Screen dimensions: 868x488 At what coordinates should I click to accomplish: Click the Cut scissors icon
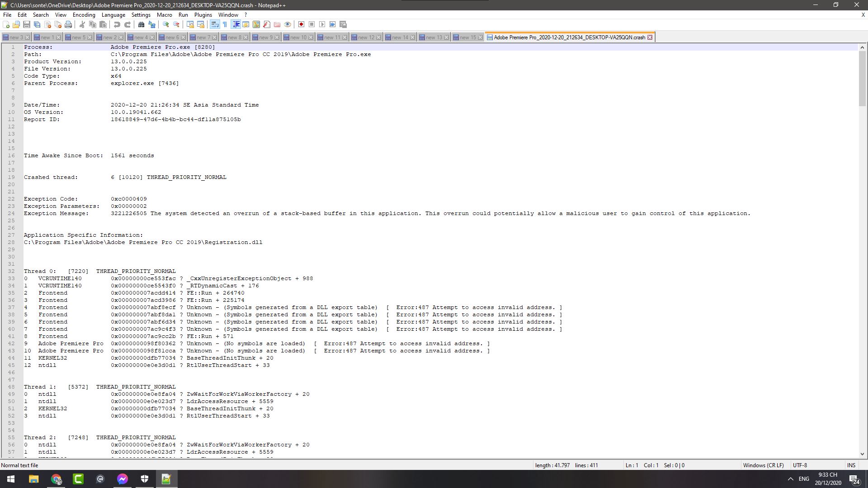pyautogui.click(x=82, y=24)
